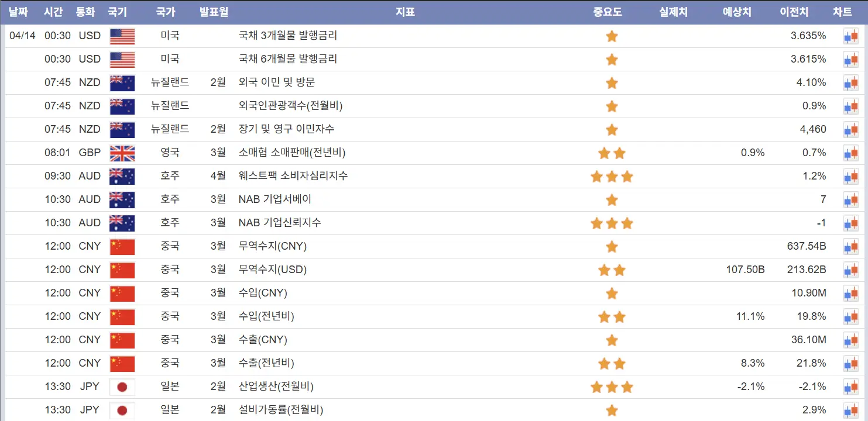Viewport: 868px width, 421px height.
Task: Click UK flag in the GBP row
Action: [122, 153]
